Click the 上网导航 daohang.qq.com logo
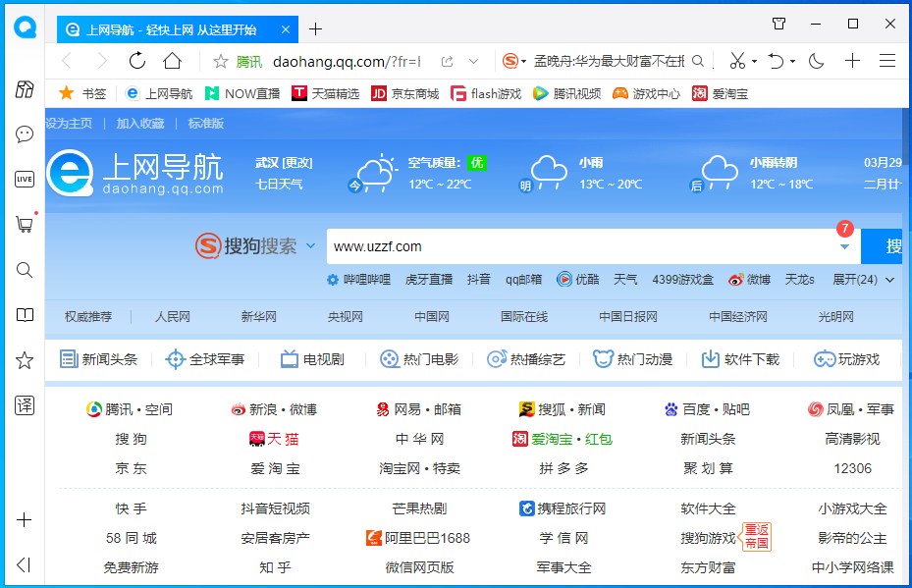This screenshot has width=912, height=588. coord(135,174)
